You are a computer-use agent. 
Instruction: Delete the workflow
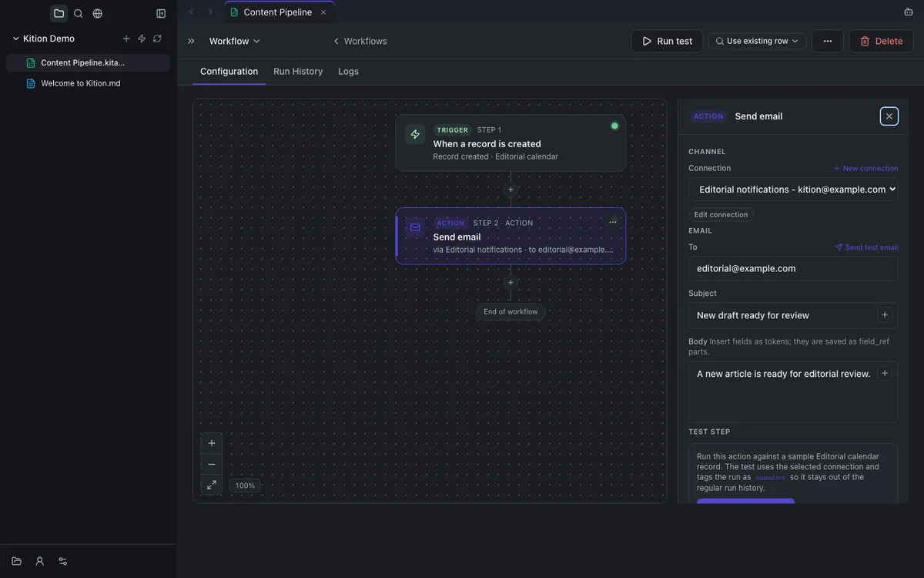coord(882,41)
